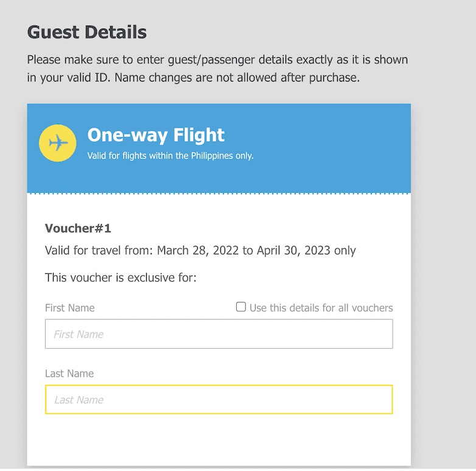Select the "Voucher#1" heading
The width and height of the screenshot is (476, 471).
[78, 229]
